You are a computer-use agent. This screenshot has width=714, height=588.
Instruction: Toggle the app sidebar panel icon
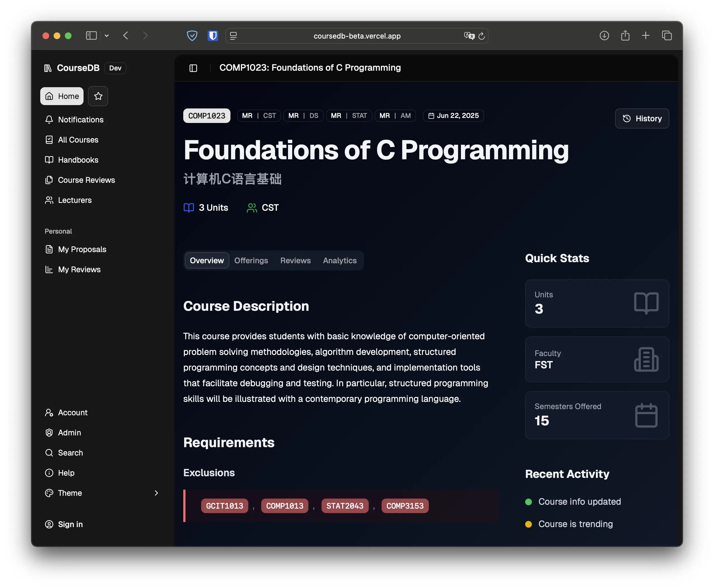(x=193, y=68)
